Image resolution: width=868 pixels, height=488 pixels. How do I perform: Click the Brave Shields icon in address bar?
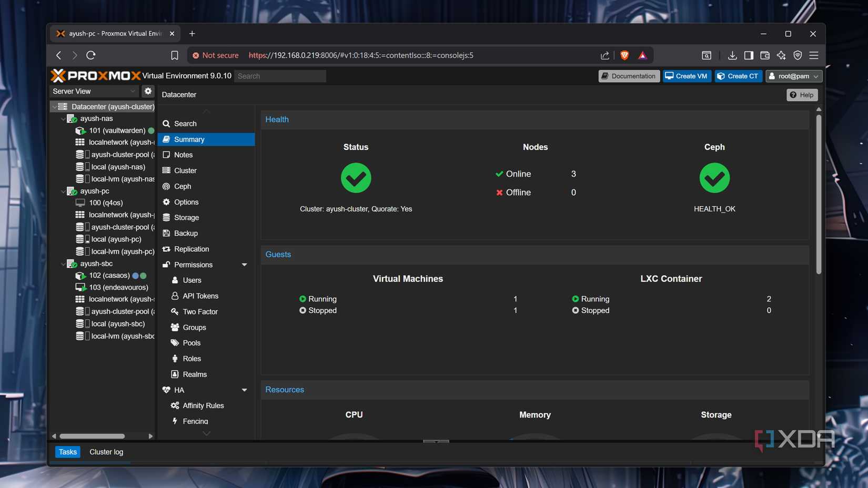tap(624, 55)
